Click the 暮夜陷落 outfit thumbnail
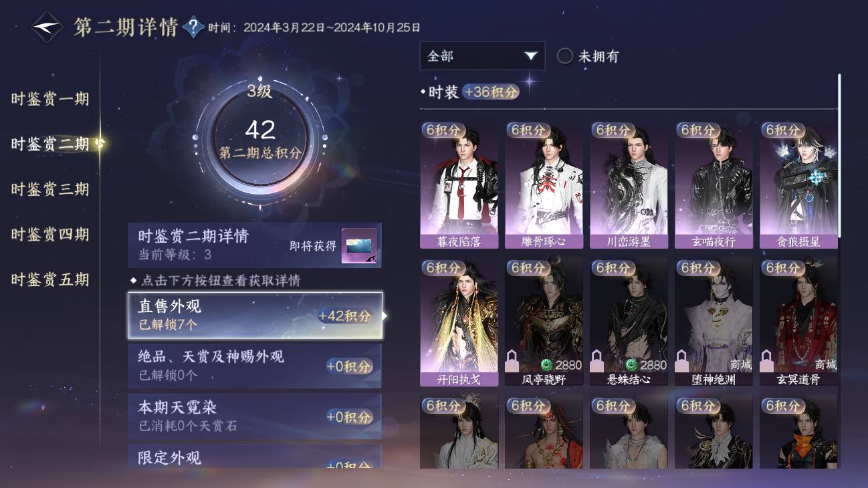The image size is (868, 488). point(459,185)
